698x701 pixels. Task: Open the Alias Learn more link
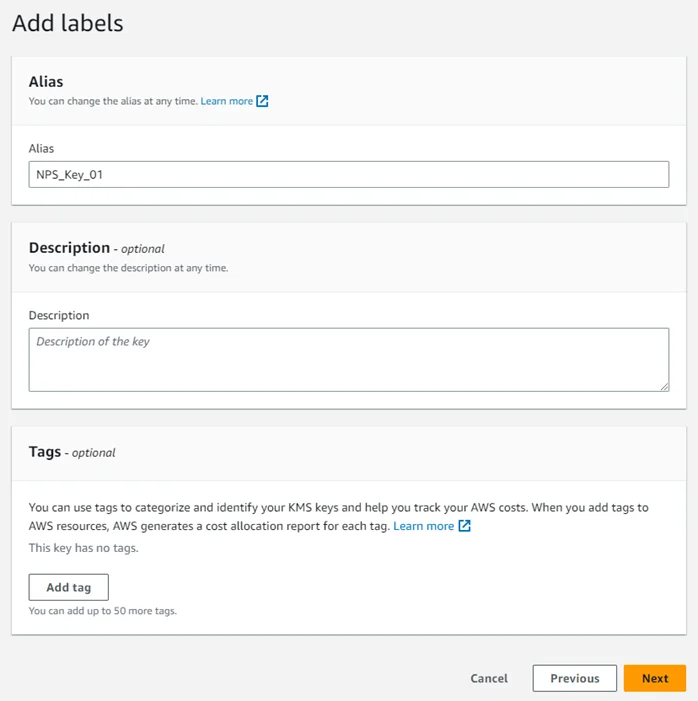pyautogui.click(x=227, y=101)
